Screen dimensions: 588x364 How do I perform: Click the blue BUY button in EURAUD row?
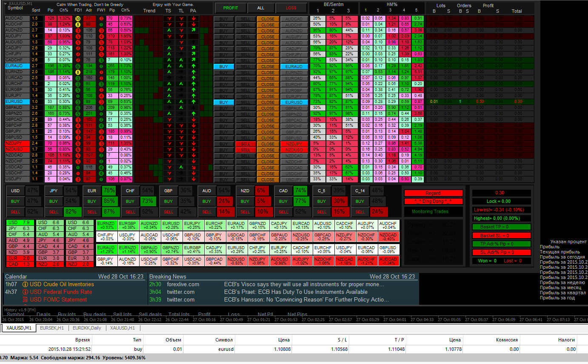223,67
